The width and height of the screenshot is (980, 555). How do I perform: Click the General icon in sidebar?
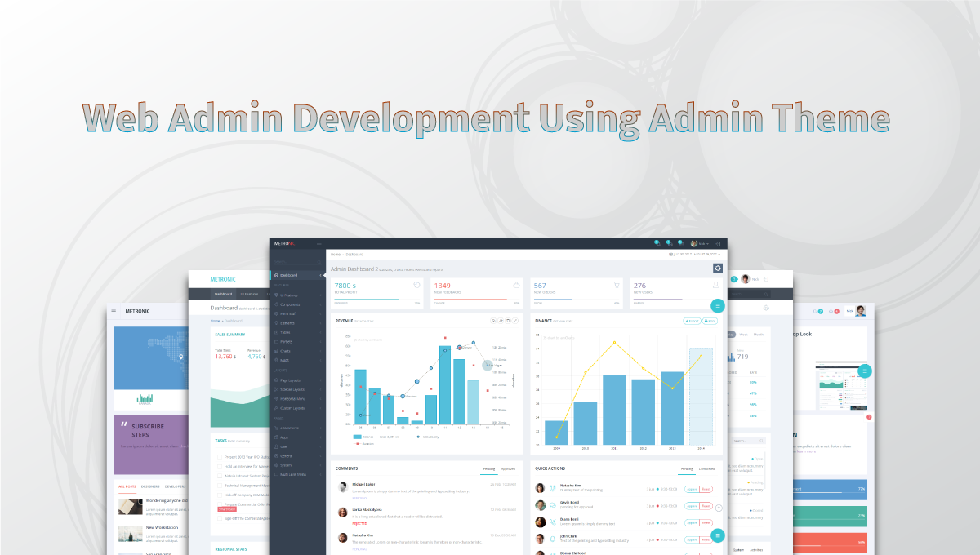(x=276, y=455)
